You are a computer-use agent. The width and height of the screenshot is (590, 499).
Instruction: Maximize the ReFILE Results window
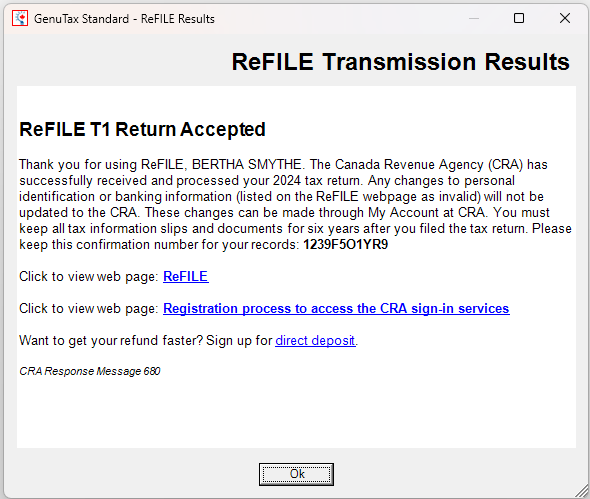tap(519, 18)
